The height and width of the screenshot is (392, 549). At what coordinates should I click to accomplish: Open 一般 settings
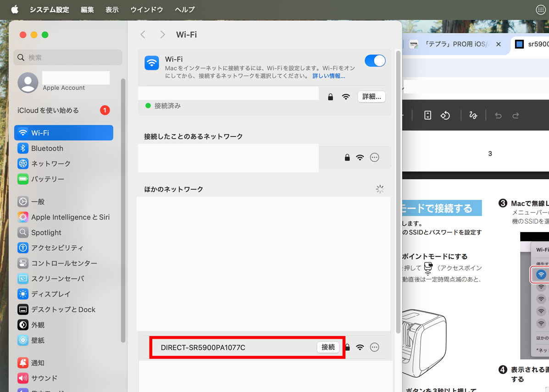63,202
